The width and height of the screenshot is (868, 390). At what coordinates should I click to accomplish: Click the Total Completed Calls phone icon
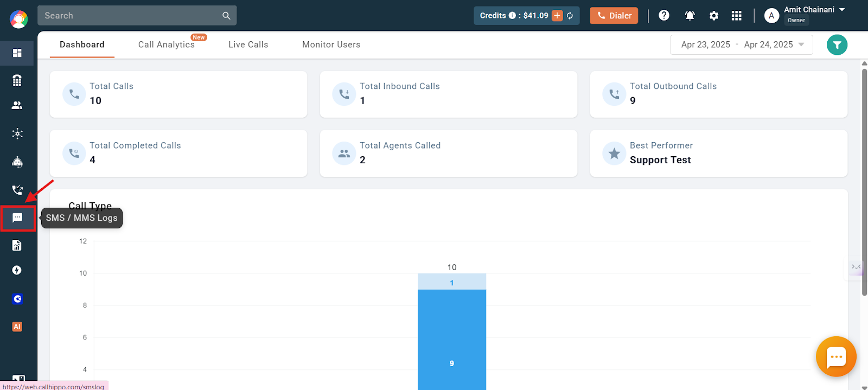[74, 154]
